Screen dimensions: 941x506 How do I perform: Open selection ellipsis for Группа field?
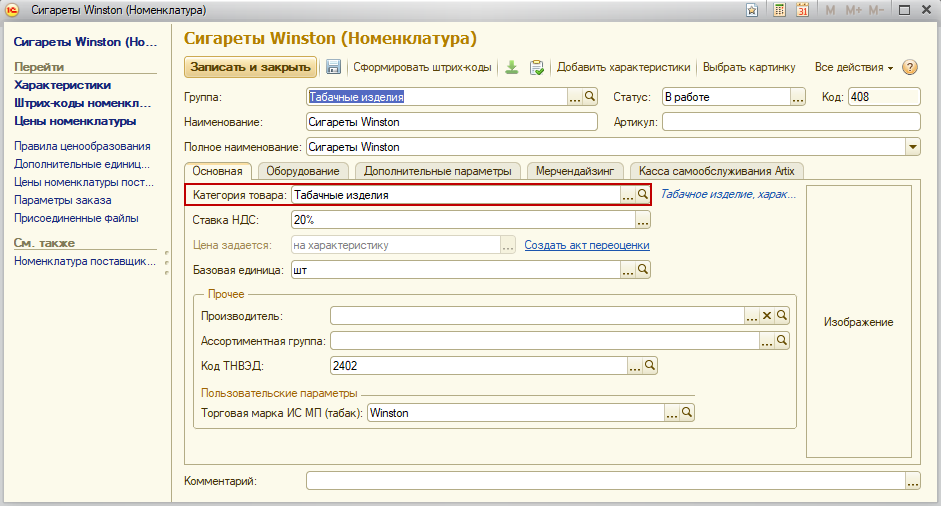575,97
